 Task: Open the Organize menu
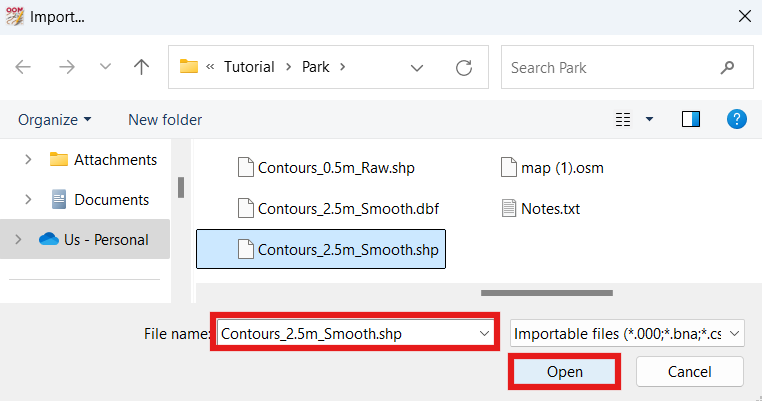(54, 120)
